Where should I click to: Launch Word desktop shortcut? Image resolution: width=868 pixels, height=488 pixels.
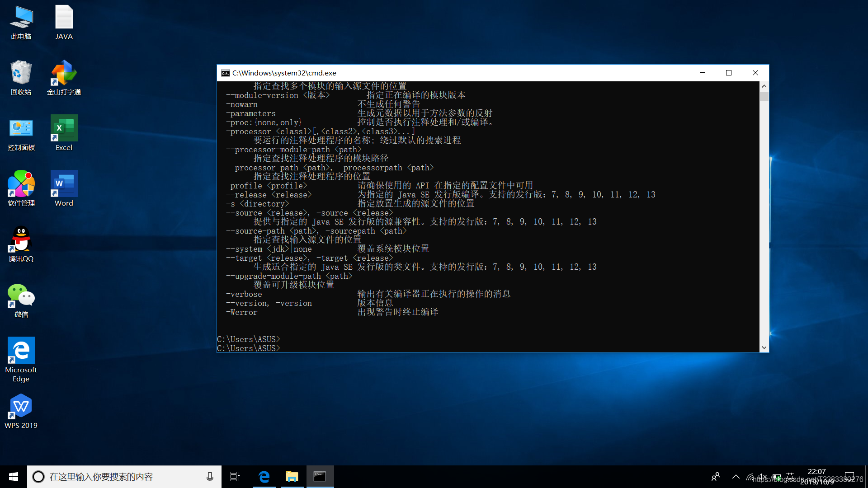coord(64,189)
